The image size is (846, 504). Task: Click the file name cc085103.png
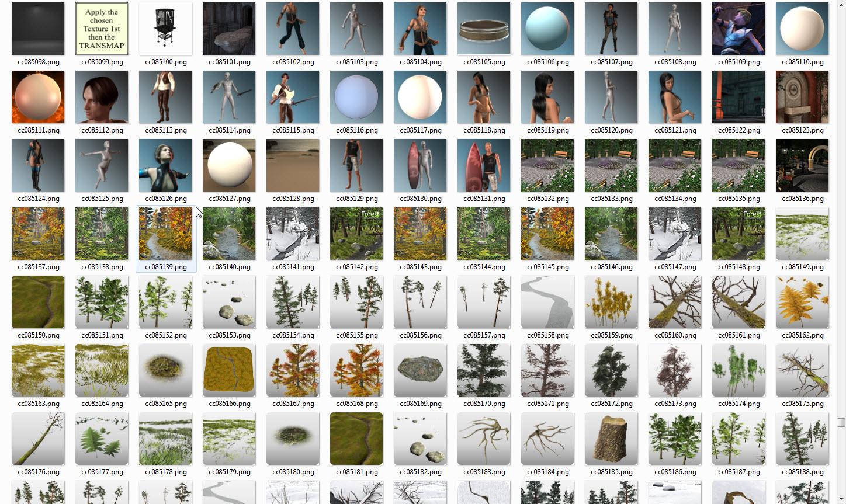[x=357, y=62]
